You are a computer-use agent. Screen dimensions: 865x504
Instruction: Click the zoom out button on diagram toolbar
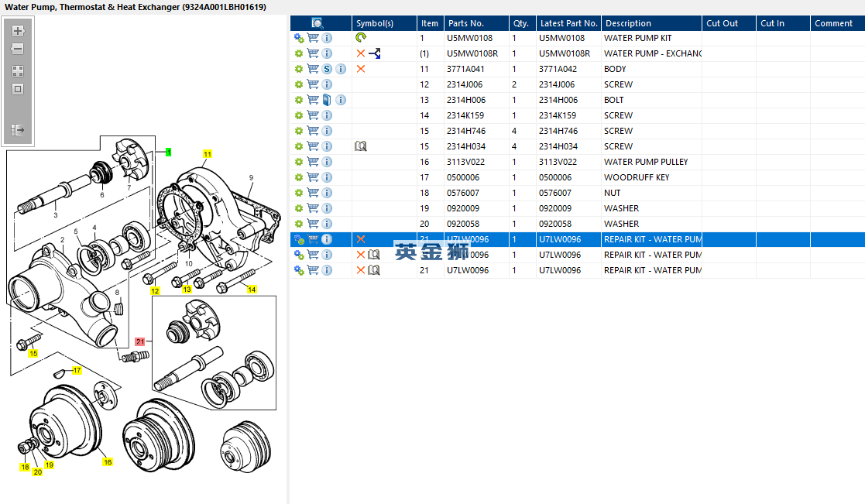click(18, 49)
